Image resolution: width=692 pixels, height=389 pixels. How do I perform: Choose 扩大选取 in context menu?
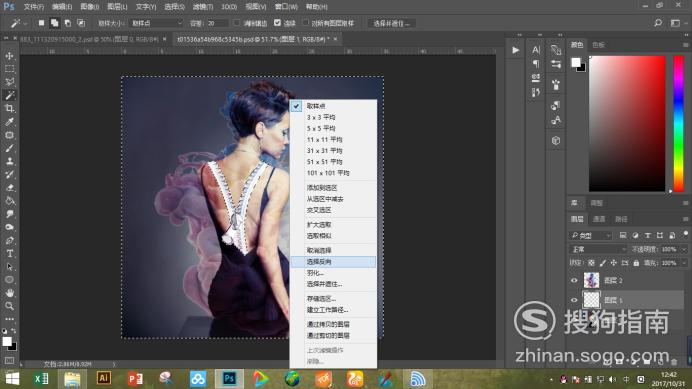[333, 225]
